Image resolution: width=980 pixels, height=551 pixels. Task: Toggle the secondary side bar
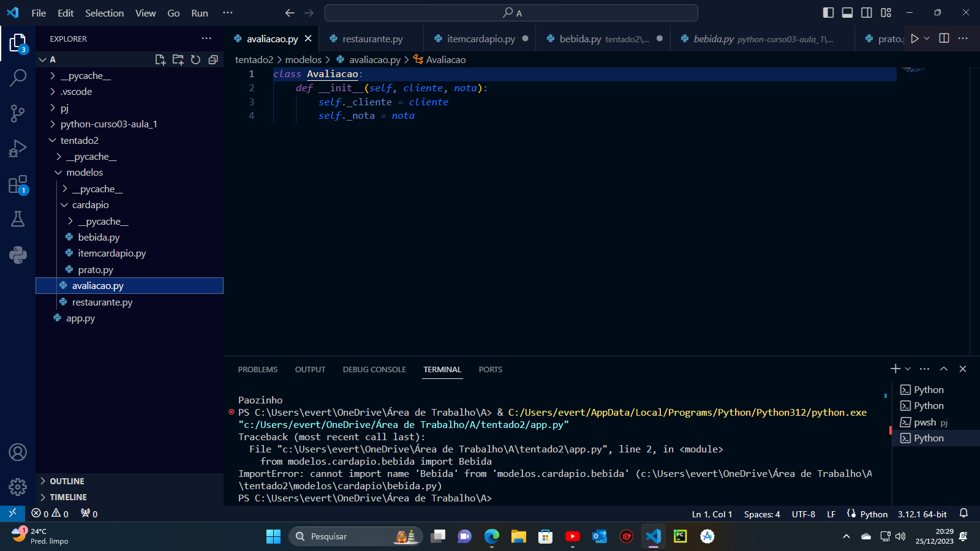(x=867, y=13)
